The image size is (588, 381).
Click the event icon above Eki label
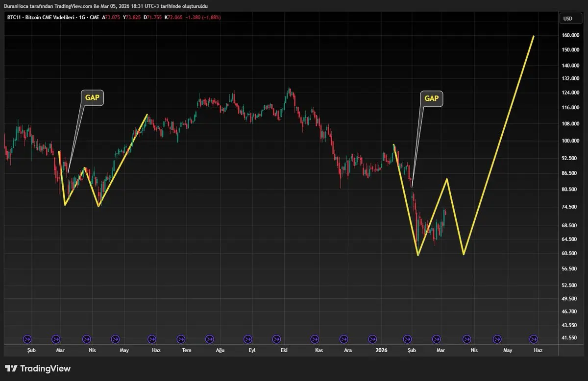[x=277, y=339]
